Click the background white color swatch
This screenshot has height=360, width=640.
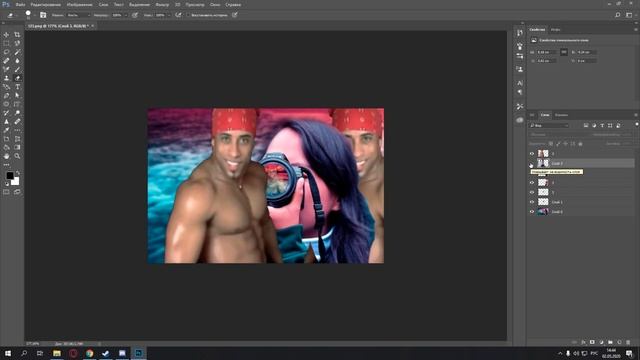pos(16,182)
